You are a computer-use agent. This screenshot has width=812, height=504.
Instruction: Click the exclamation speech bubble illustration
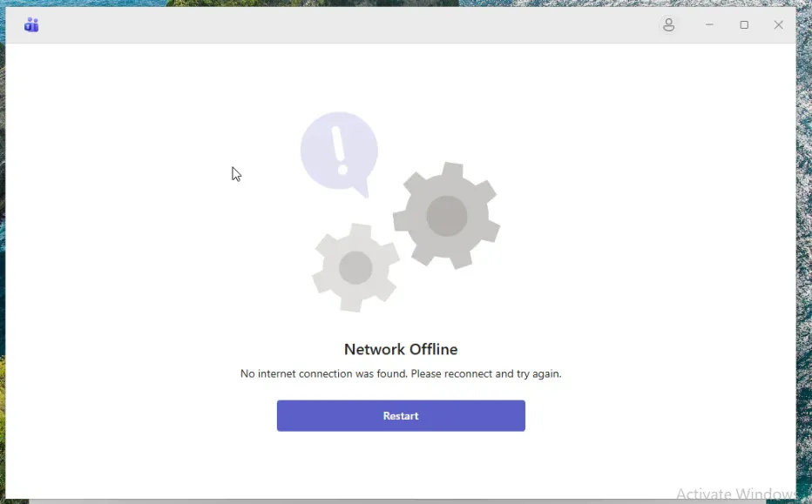338,150
